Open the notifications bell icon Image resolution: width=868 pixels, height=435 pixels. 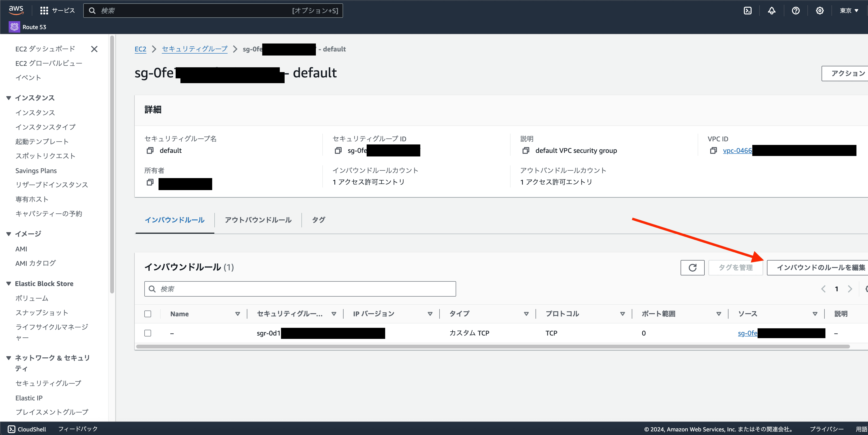772,11
